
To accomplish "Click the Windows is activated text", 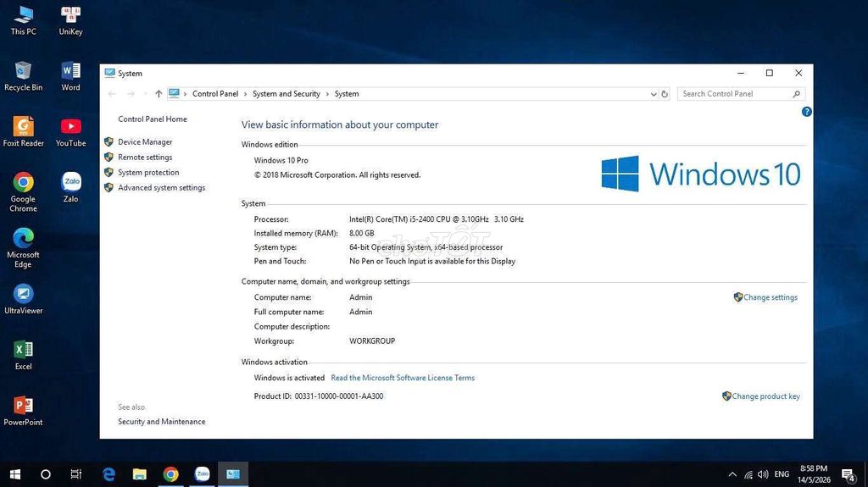I will coord(289,378).
